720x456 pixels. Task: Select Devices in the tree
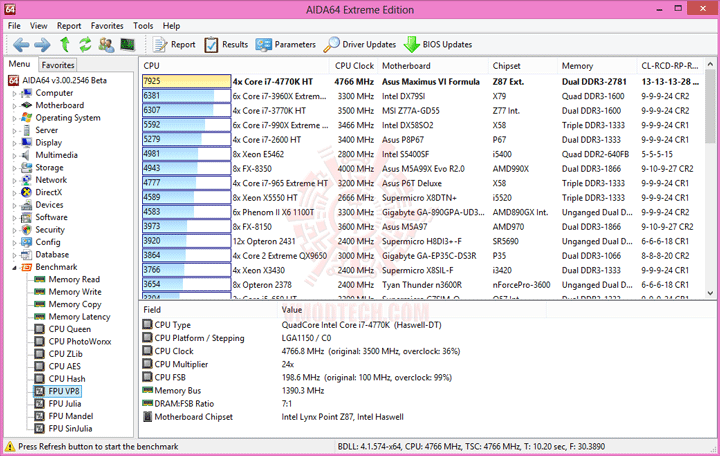49,205
